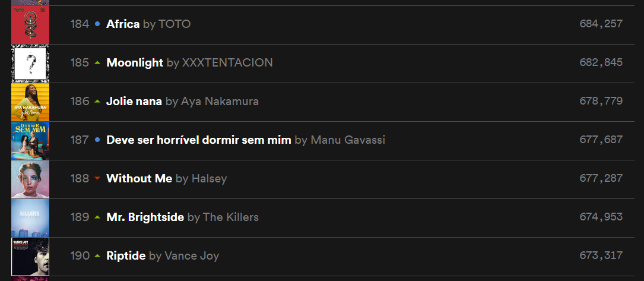Viewport: 644px width, 281px height.
Task: Click green up arrow next to Mr. Brightside
Action: tap(97, 217)
